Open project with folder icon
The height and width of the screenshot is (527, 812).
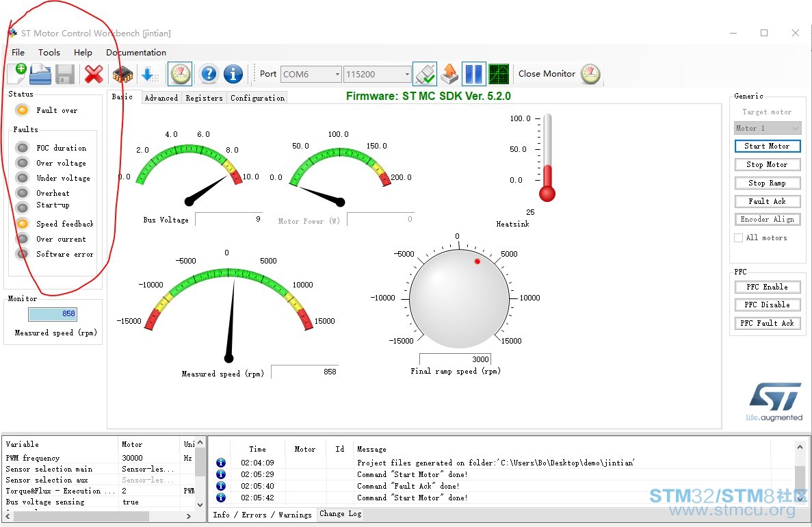point(40,74)
